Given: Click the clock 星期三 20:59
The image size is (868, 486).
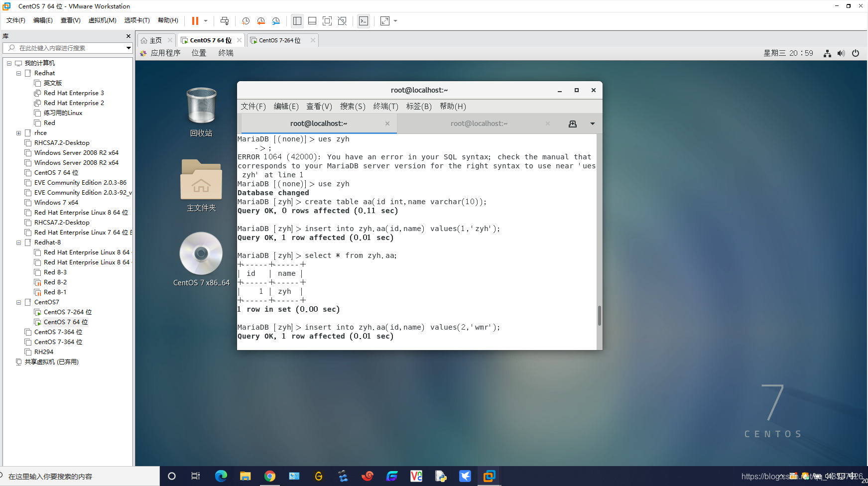Looking at the screenshot, I should pyautogui.click(x=788, y=53).
